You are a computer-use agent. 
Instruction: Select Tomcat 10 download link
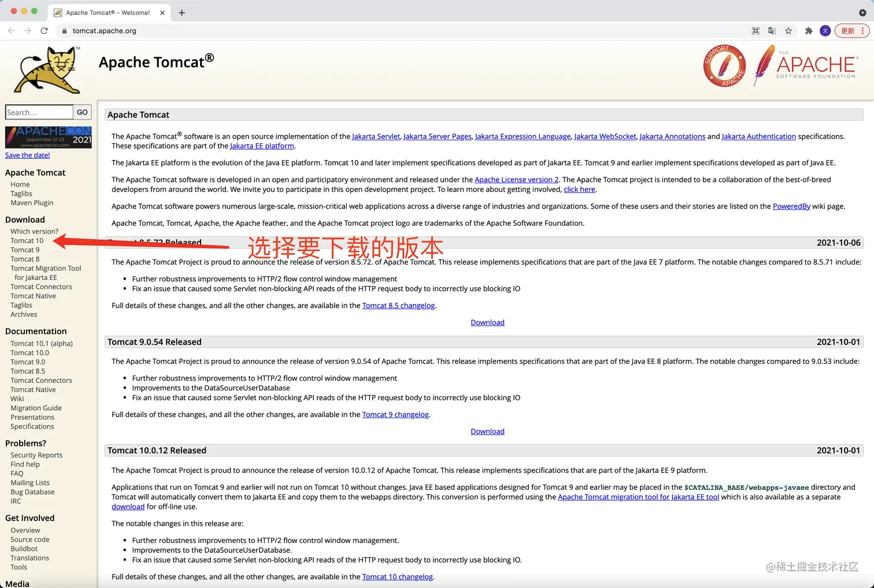click(27, 241)
